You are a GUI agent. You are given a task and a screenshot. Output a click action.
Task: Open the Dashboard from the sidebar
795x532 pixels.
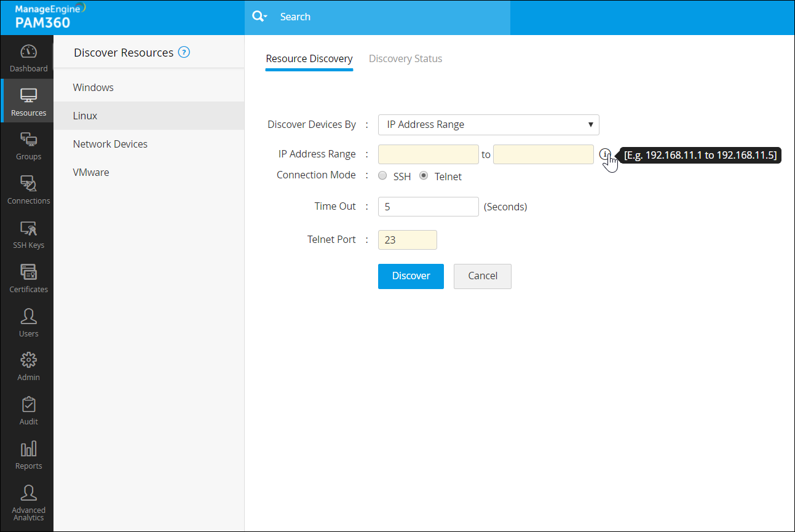coord(28,57)
